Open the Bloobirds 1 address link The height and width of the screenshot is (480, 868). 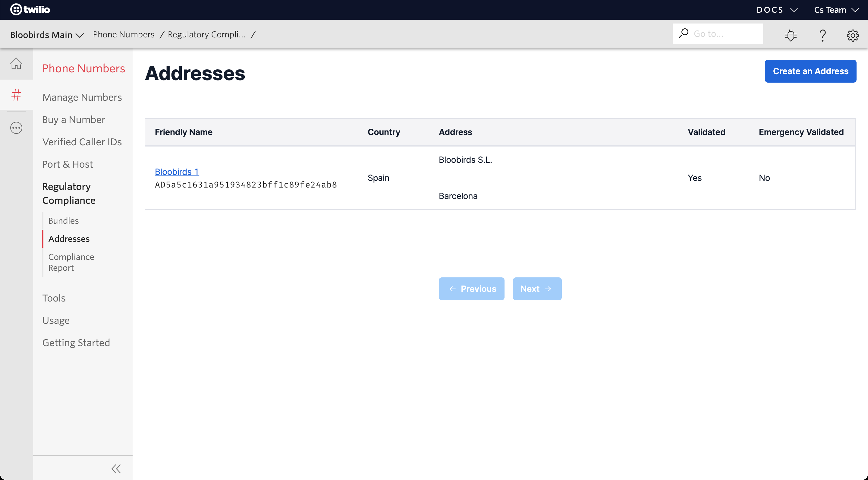tap(177, 172)
